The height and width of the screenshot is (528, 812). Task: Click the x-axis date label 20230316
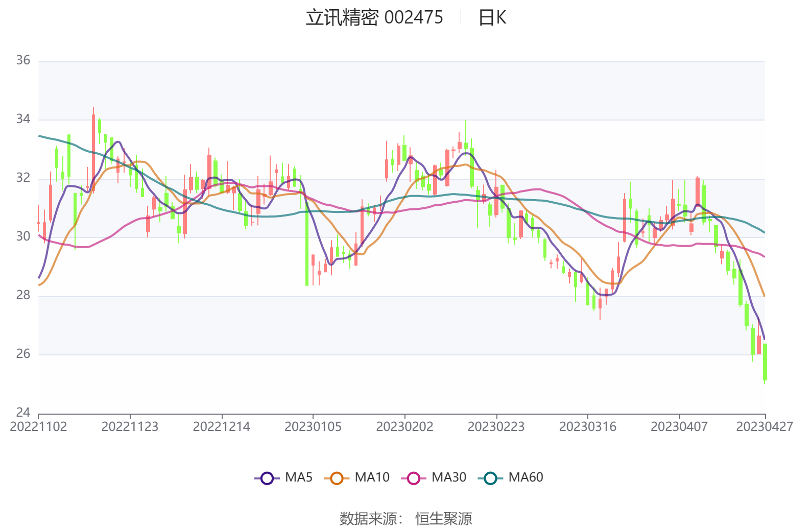588,426
